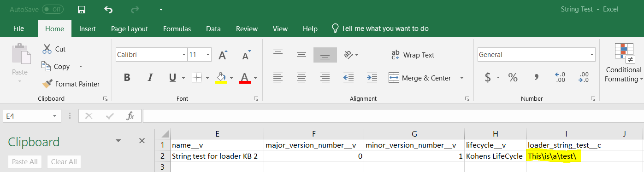The image size is (644, 172).
Task: Open the File menu
Action: click(18, 29)
